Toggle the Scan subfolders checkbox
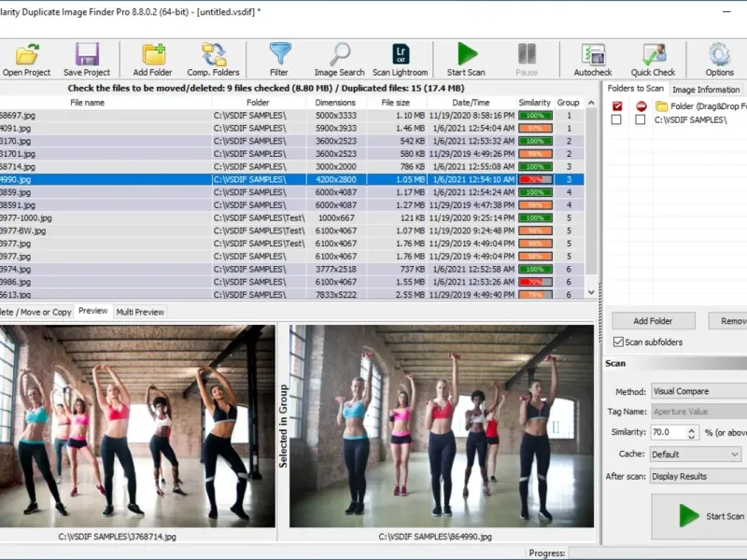 click(618, 342)
